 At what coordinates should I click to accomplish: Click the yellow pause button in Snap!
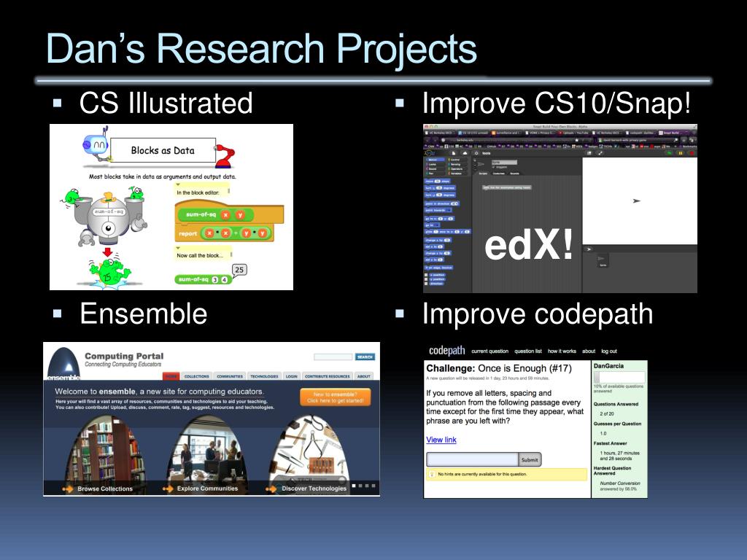pyautogui.click(x=681, y=153)
